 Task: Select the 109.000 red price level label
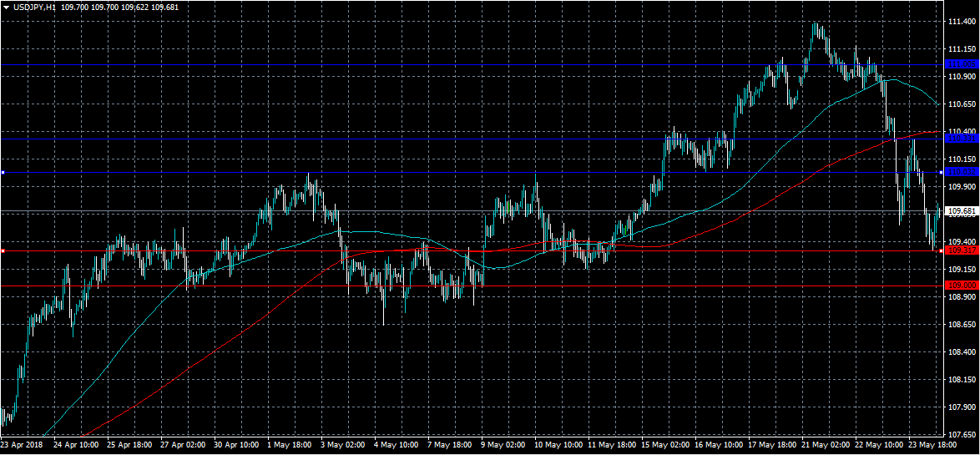click(x=962, y=286)
